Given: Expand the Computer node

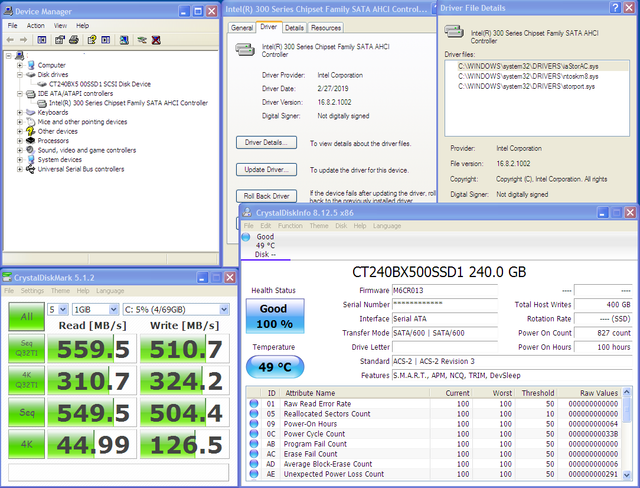Looking at the screenshot, I should [20, 65].
